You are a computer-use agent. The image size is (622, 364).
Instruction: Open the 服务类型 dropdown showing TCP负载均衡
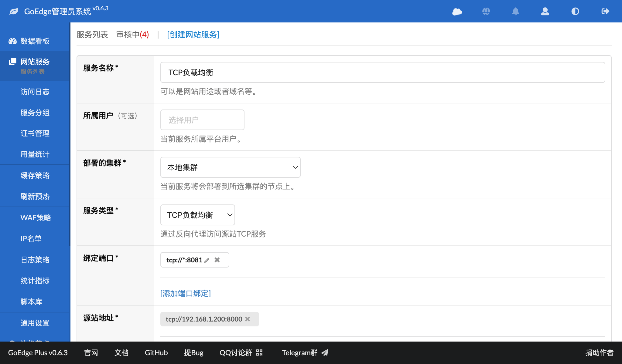(x=198, y=215)
